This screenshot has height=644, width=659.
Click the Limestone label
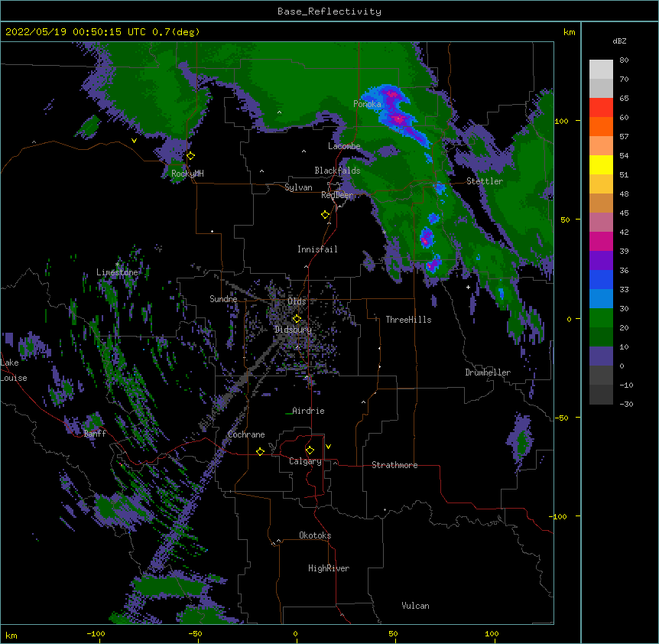117,272
